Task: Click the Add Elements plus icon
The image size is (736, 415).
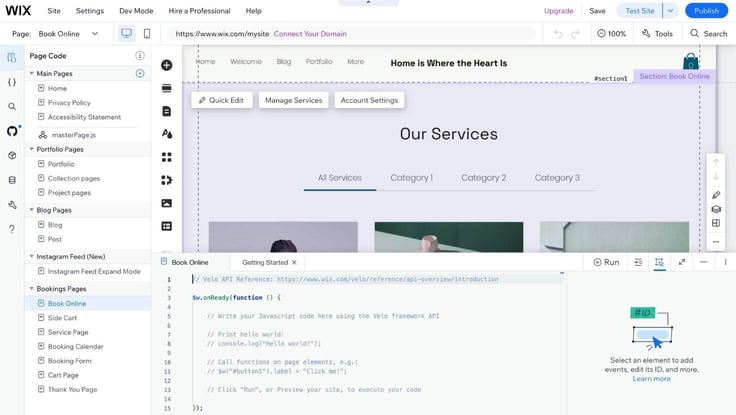Action: 167,65
